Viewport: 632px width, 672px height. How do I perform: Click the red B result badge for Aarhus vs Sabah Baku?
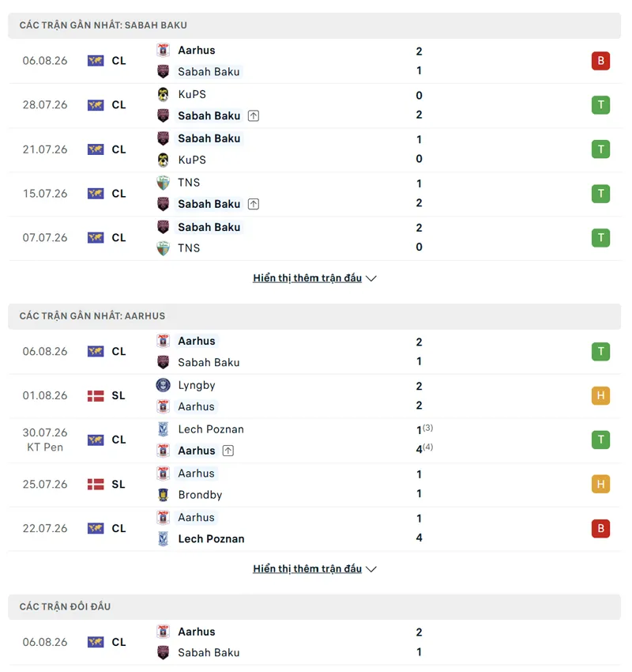click(x=600, y=61)
